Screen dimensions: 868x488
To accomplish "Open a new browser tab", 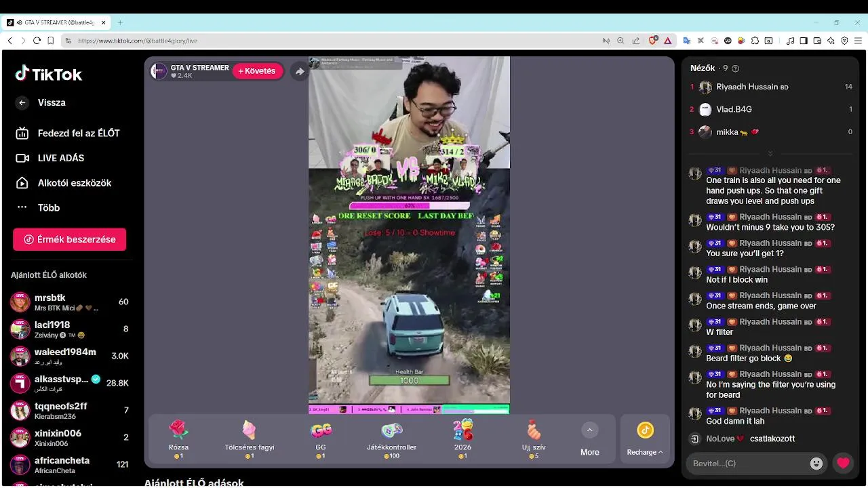I will coord(120,22).
